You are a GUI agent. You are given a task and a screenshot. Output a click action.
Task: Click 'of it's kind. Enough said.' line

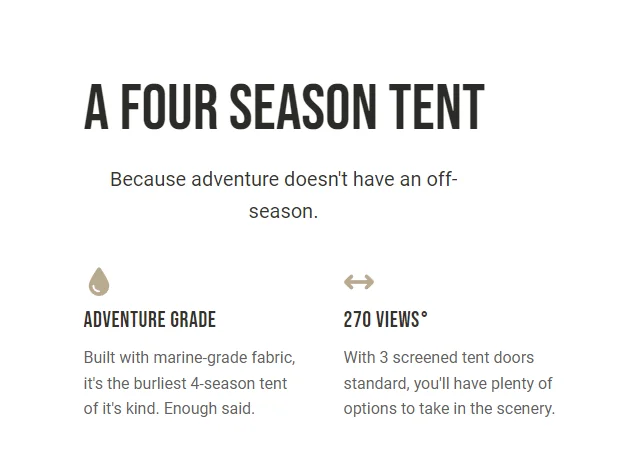pyautogui.click(x=169, y=408)
